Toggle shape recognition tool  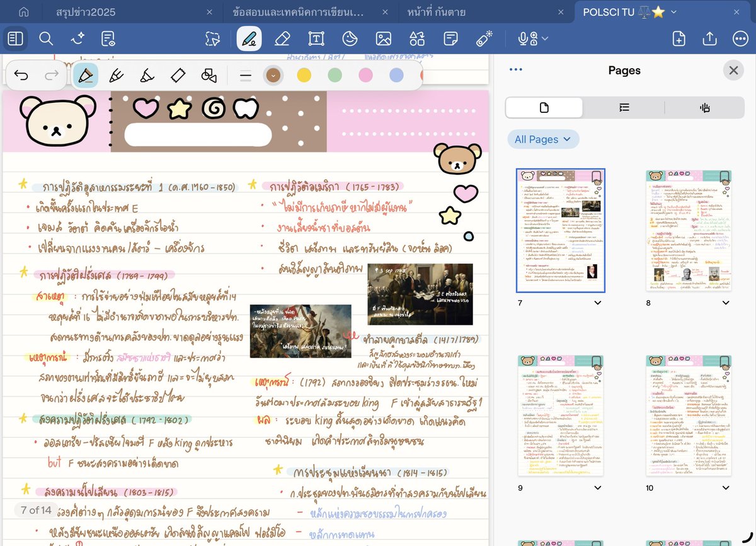point(209,76)
